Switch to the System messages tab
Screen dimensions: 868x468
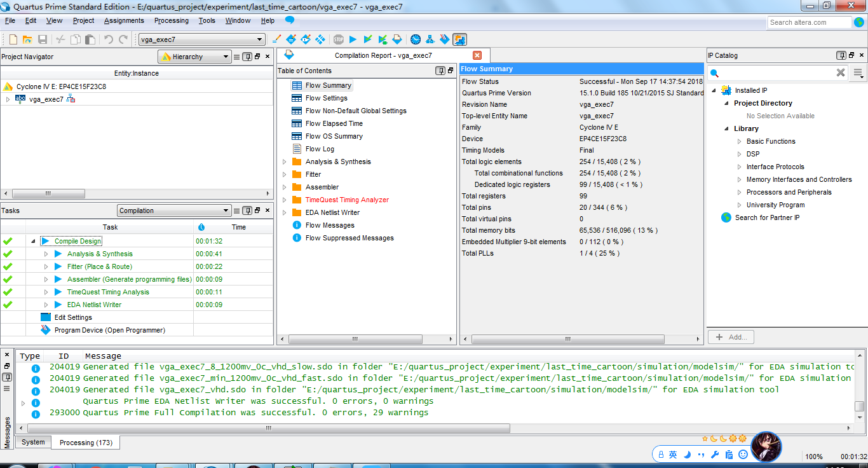click(33, 442)
